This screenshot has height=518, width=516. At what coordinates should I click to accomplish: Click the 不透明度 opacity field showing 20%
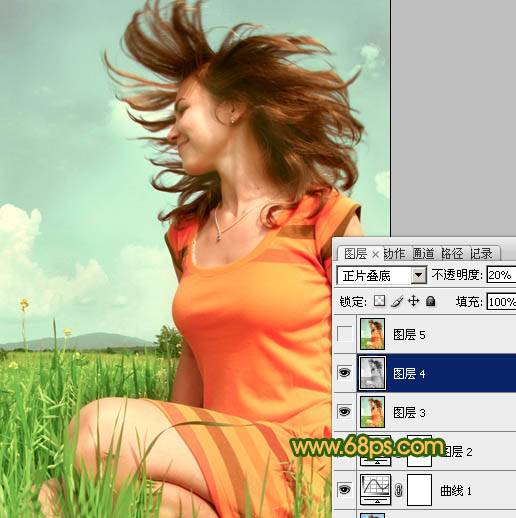coord(501,275)
